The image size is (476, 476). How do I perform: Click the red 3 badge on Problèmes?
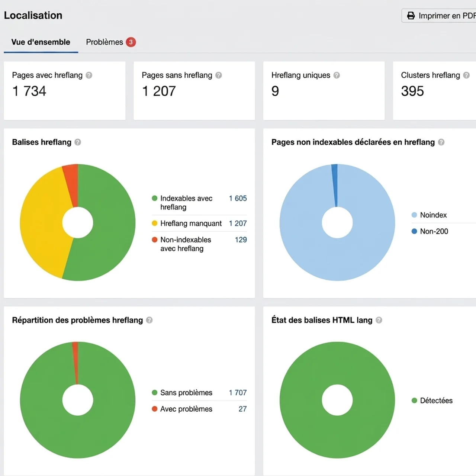[131, 42]
